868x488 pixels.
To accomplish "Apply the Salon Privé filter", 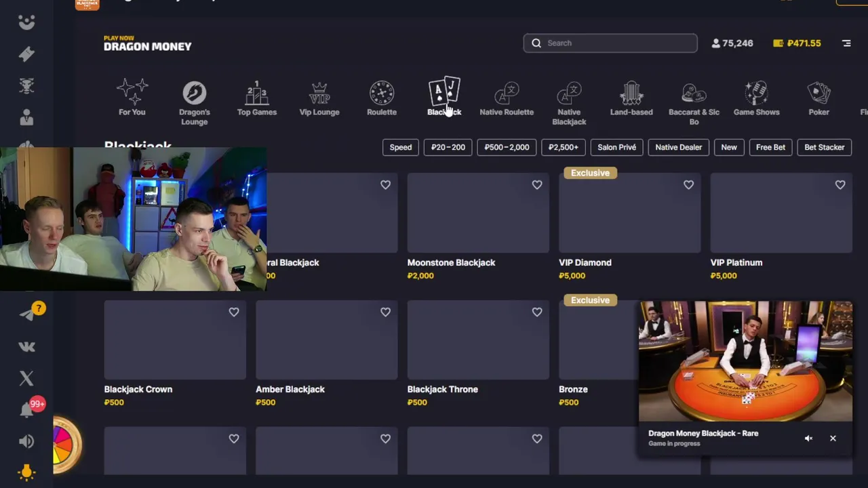I will 617,147.
